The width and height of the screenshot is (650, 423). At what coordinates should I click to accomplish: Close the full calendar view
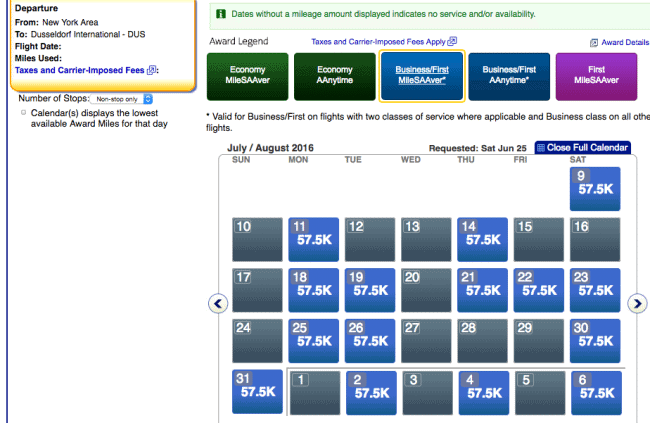[582, 148]
